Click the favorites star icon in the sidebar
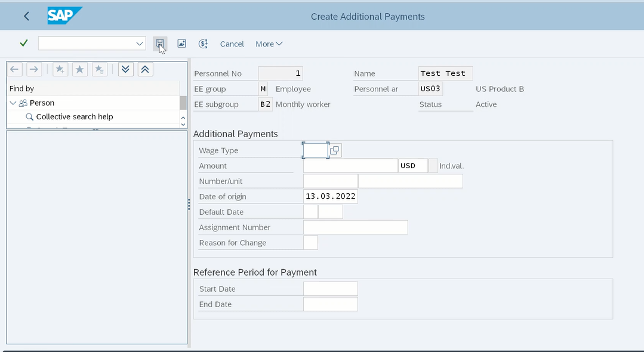The width and height of the screenshot is (644, 352). point(79,69)
